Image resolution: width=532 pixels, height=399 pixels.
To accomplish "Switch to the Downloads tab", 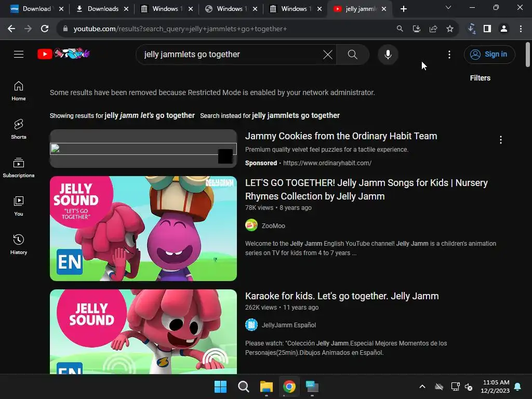I will 101,9.
